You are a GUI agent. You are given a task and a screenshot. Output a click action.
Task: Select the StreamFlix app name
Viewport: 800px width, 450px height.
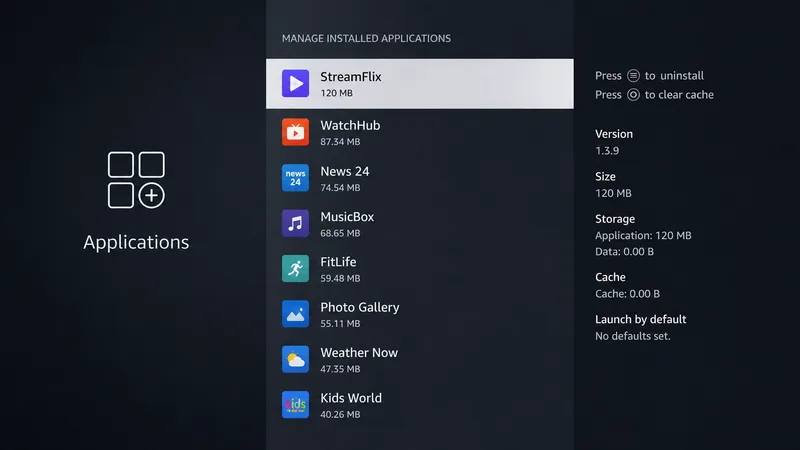coord(351,77)
